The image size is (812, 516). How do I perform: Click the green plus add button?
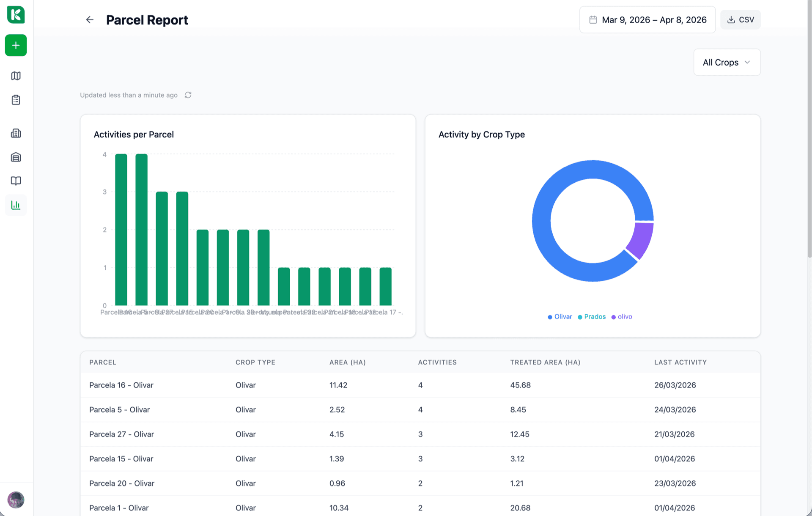[x=16, y=45]
